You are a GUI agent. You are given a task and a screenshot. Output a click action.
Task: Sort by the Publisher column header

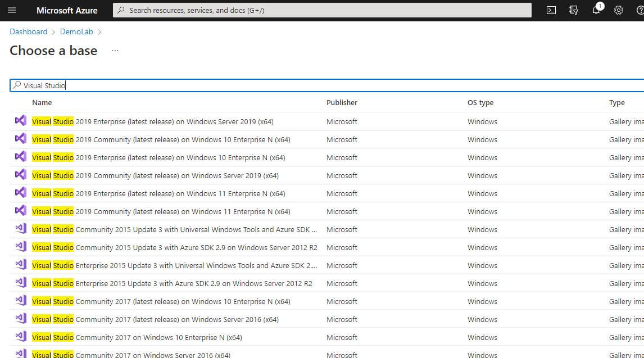point(342,103)
